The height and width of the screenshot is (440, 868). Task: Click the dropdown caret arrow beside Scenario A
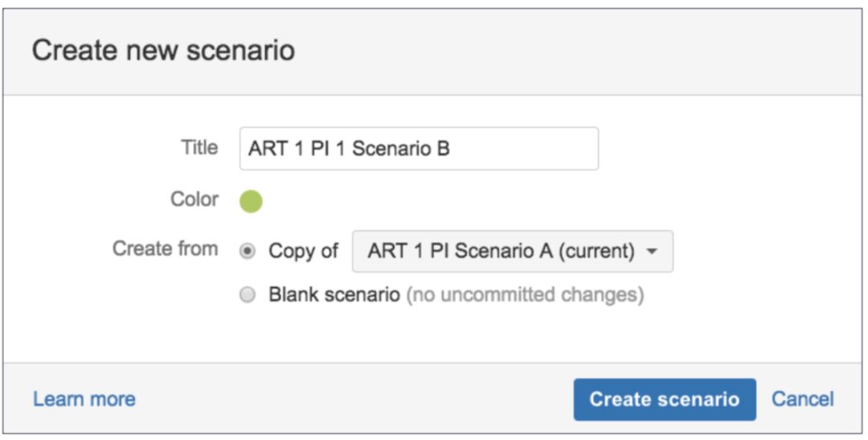652,252
